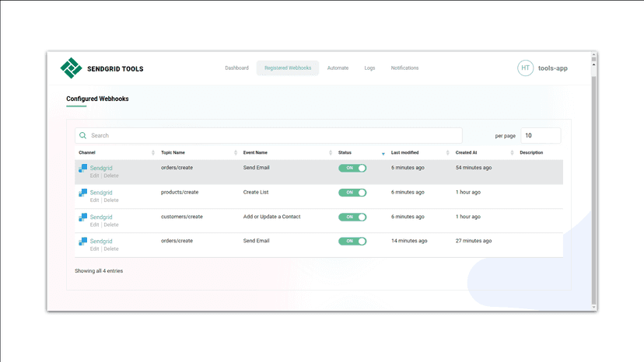This screenshot has width=644, height=362.
Task: Delete the webhook created 54 minutes ago
Action: (x=111, y=176)
